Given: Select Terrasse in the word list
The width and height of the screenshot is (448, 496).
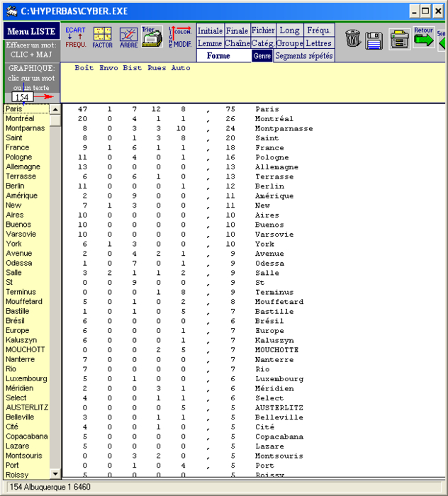Looking at the screenshot, I should 27,176.
